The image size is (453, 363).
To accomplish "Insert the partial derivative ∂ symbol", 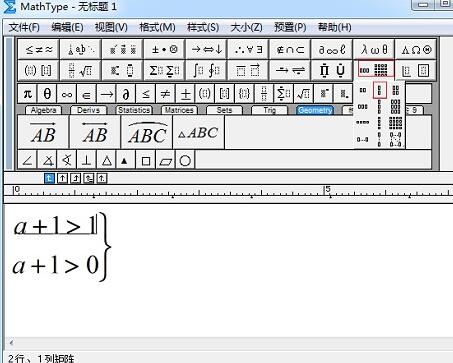I will coord(126,94).
